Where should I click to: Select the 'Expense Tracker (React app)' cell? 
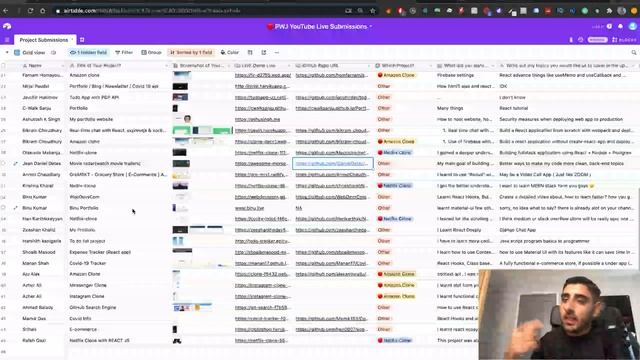pos(118,252)
